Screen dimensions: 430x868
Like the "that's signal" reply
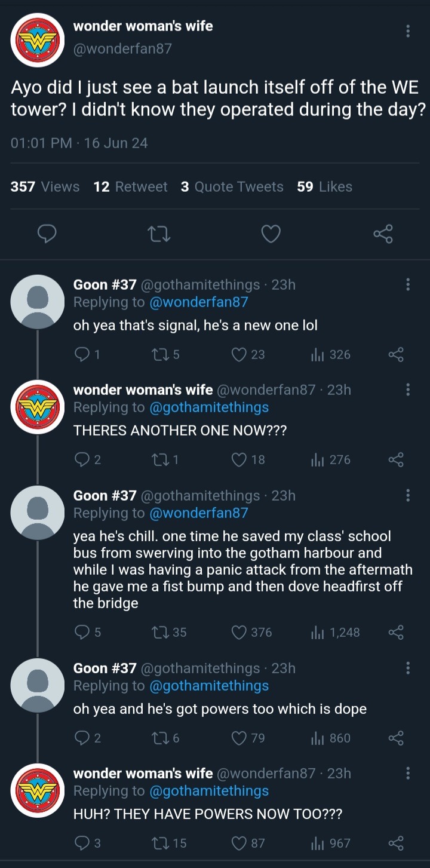coord(239,355)
